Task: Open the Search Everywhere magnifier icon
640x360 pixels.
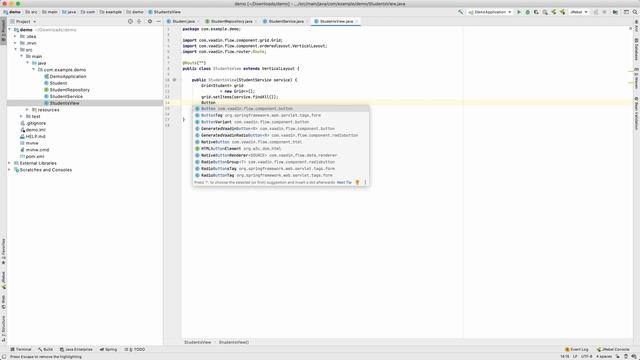Action: pyautogui.click(x=635, y=12)
